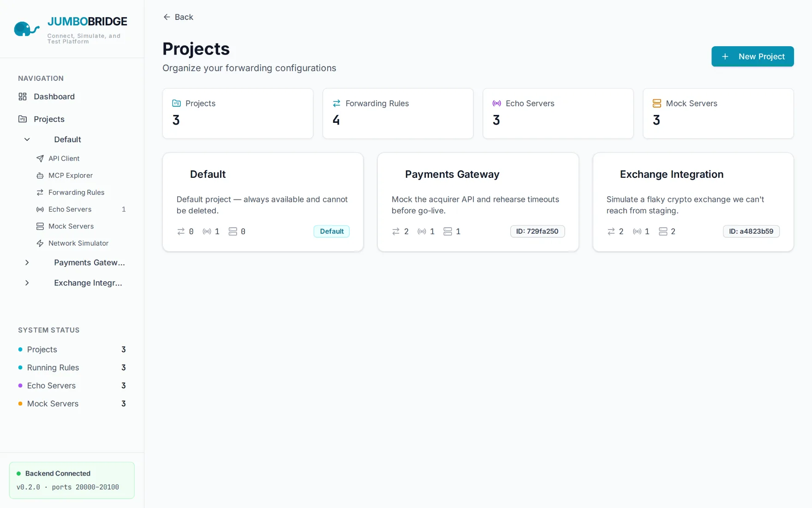Click the mock server icon on the Exchange Integration card

(x=663, y=231)
